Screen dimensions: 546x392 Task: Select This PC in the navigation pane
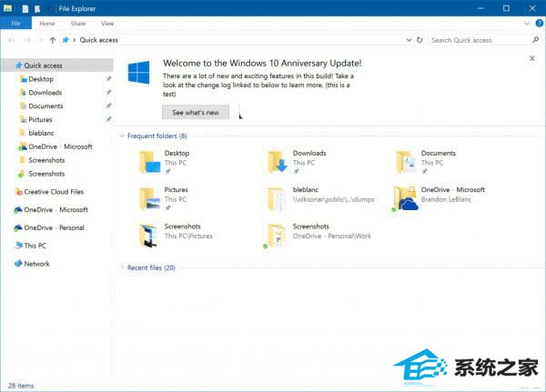[x=35, y=246]
